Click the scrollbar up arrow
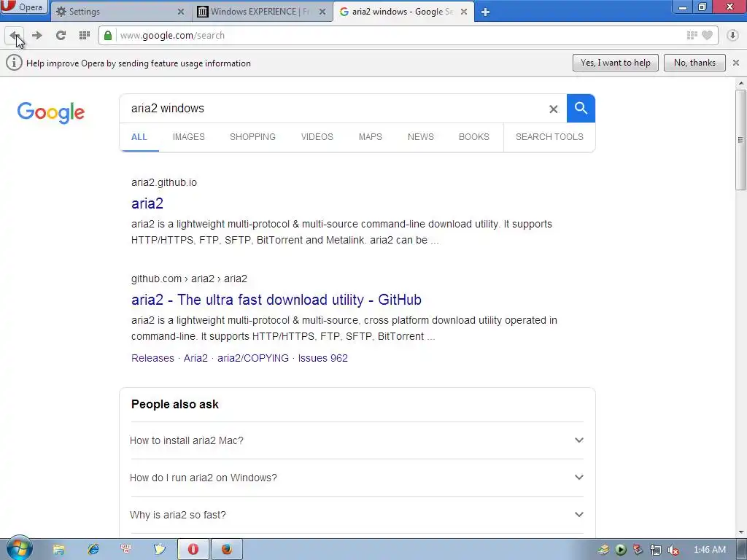 741,83
